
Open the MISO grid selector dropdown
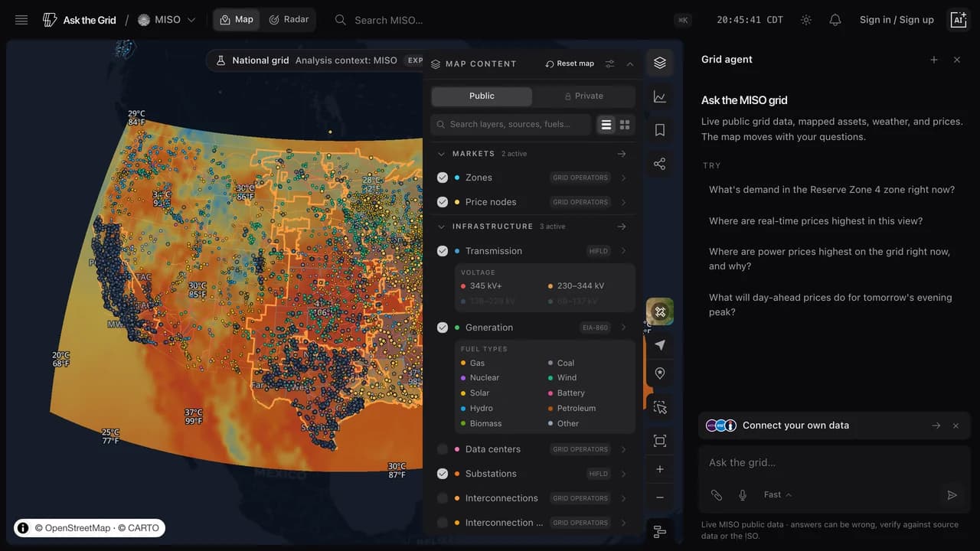tap(167, 20)
